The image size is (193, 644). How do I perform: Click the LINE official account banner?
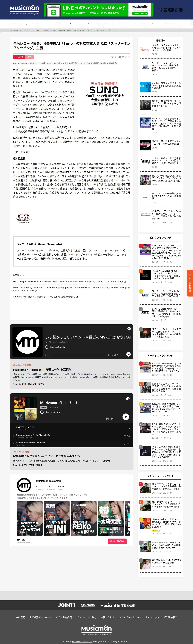click(x=99, y=10)
